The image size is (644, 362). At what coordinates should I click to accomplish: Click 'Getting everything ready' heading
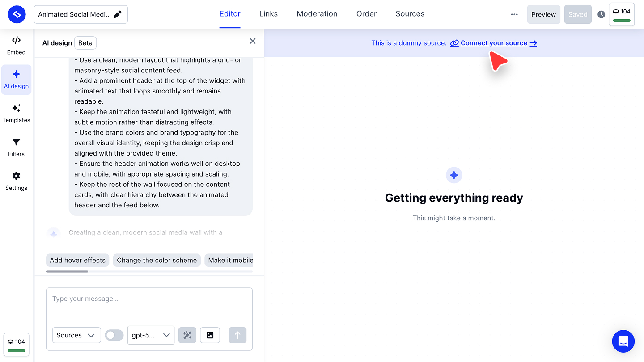[454, 198]
